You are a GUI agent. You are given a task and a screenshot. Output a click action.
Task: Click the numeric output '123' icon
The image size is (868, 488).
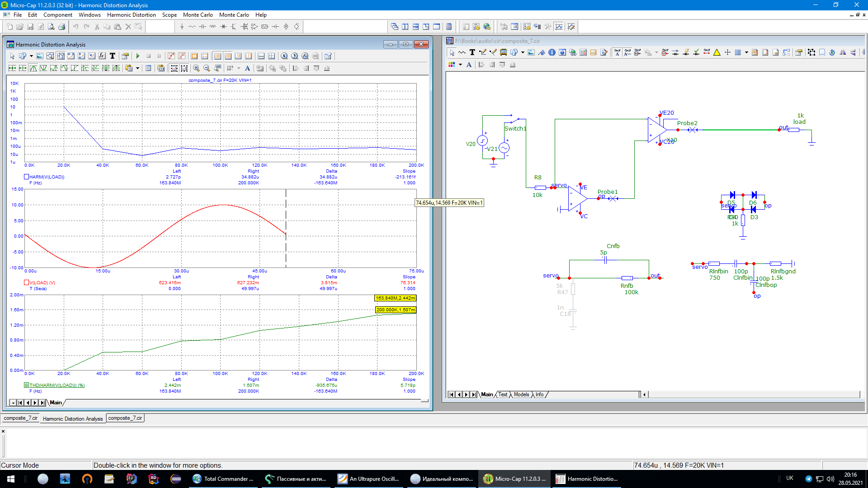pos(160,68)
